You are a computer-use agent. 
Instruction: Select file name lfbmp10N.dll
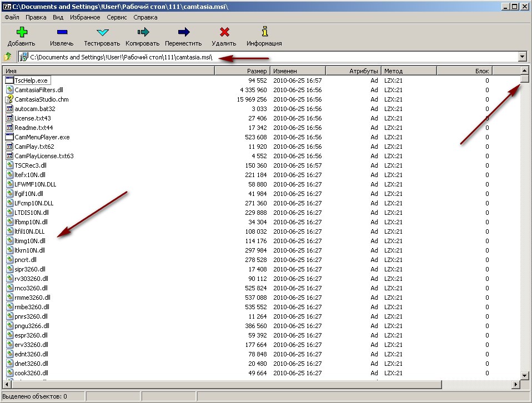pos(31,222)
